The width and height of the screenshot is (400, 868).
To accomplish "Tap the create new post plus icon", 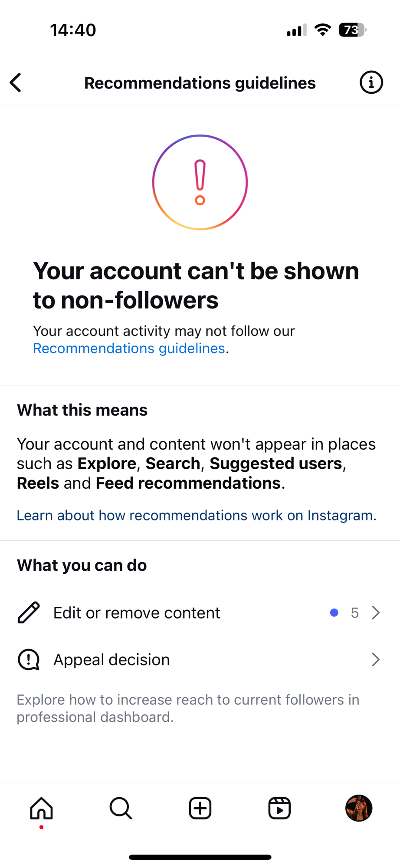I will (x=200, y=808).
